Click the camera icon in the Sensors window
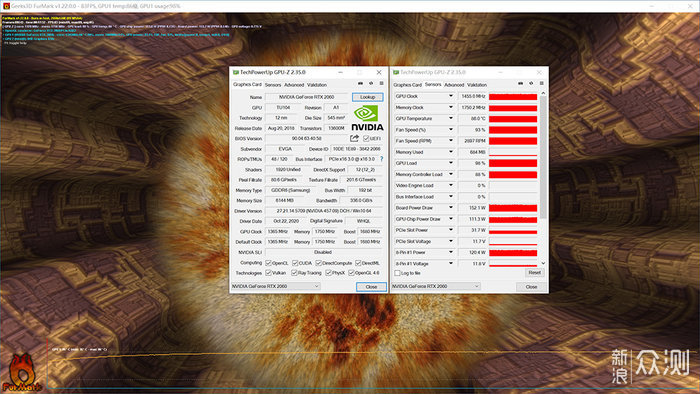The width and height of the screenshot is (700, 394). click(520, 83)
